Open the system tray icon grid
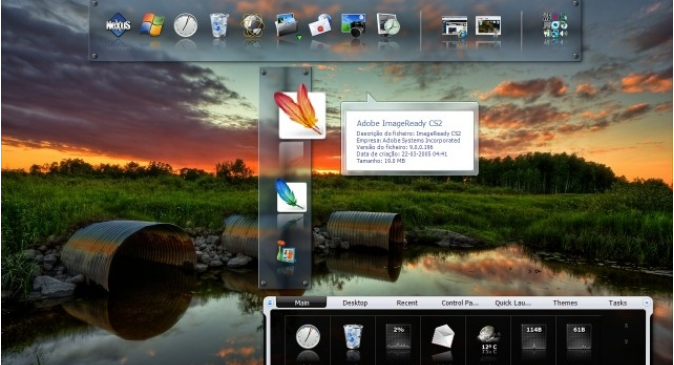 (555, 25)
